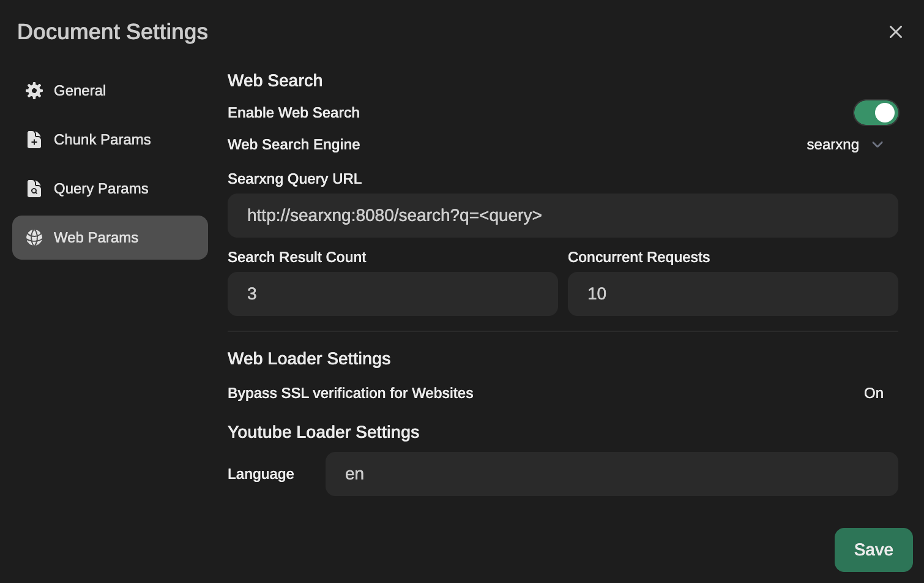
Task: Click the Web Params globe icon
Action: pos(34,238)
